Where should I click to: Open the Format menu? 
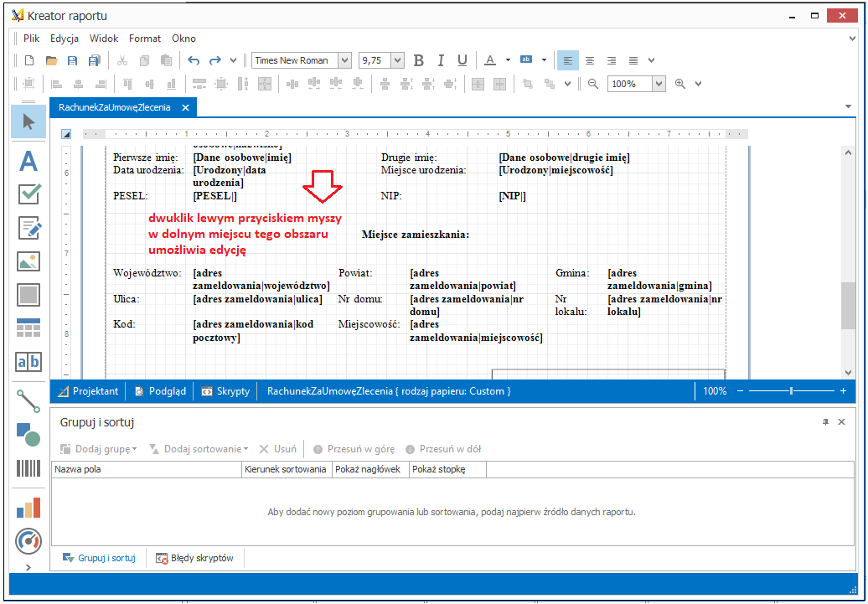pyautogui.click(x=144, y=39)
